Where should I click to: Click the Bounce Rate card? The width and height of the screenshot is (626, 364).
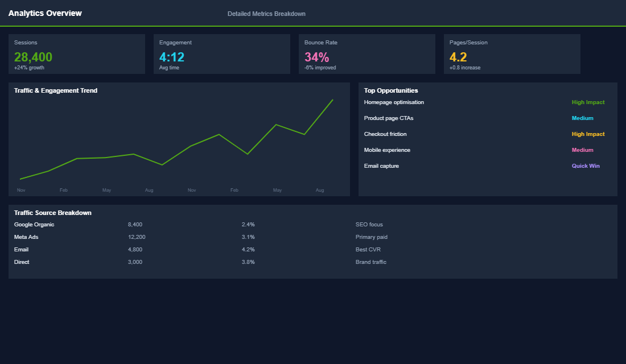[366, 54]
